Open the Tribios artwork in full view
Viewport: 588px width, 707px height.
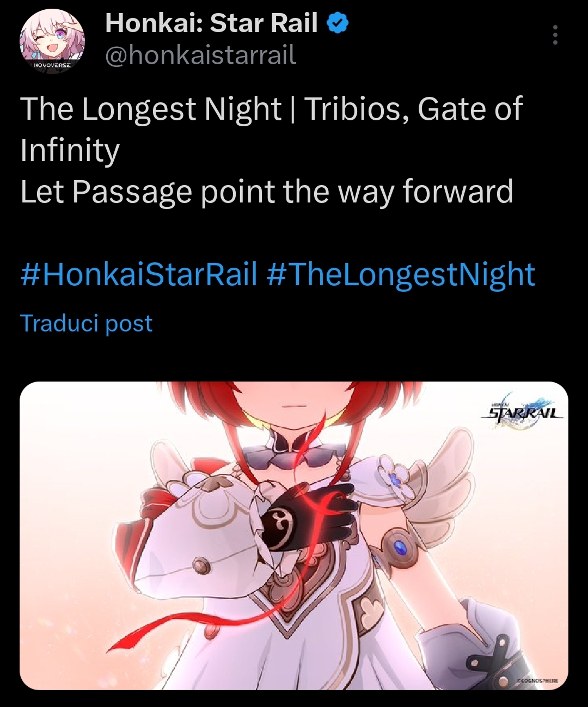(294, 536)
